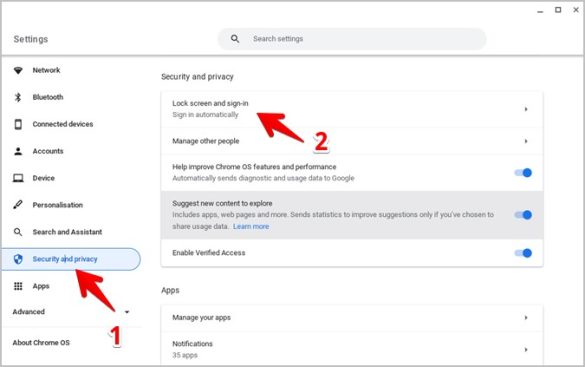Image resolution: width=585 pixels, height=367 pixels.
Task: Click the Bluetooth icon in sidebar
Action: click(18, 97)
